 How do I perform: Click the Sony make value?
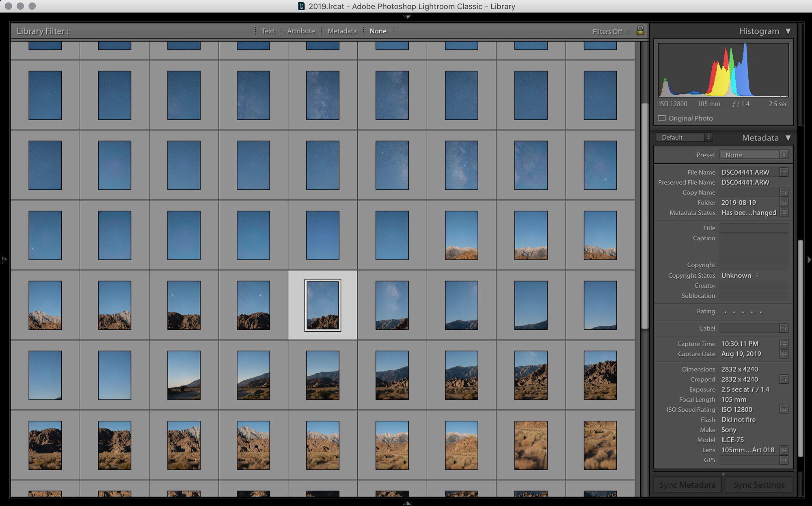pos(729,430)
